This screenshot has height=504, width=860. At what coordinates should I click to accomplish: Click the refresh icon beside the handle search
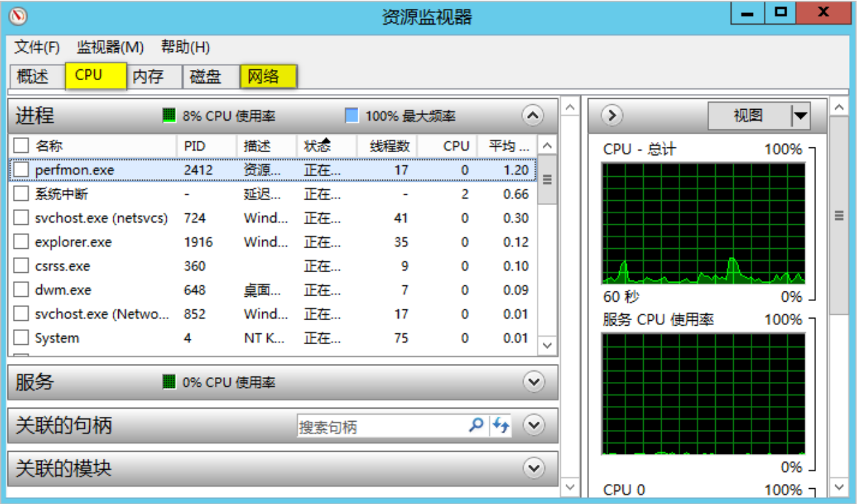click(500, 426)
